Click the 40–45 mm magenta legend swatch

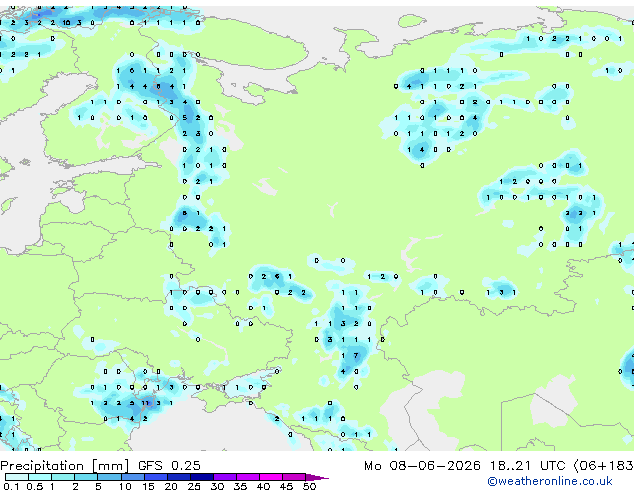[x=271, y=477]
